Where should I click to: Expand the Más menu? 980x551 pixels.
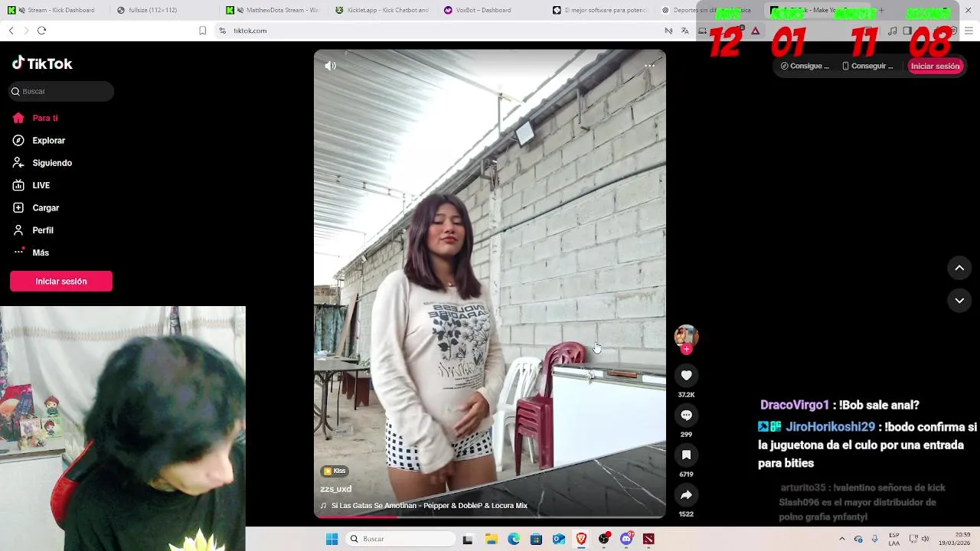31,253
